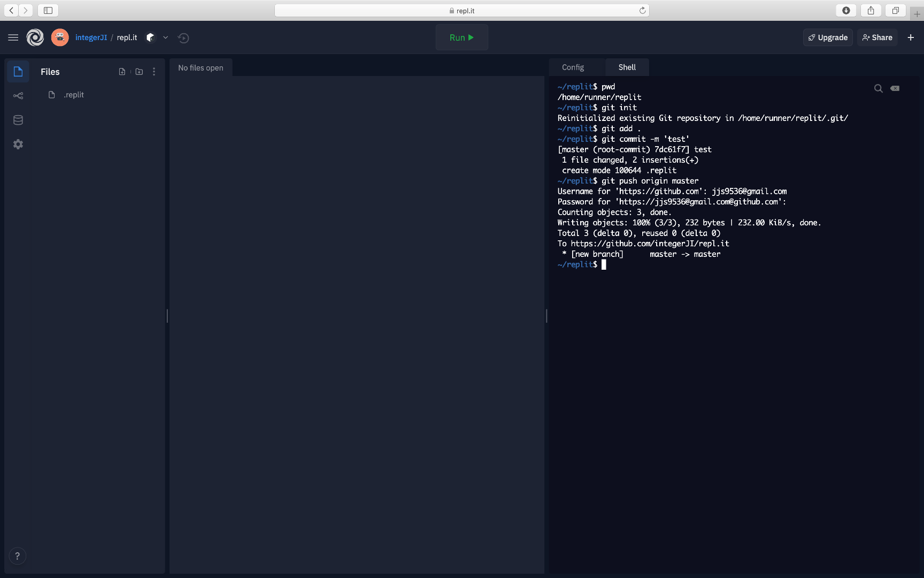Clear the shell console output
Image resolution: width=924 pixels, height=578 pixels.
coord(895,88)
